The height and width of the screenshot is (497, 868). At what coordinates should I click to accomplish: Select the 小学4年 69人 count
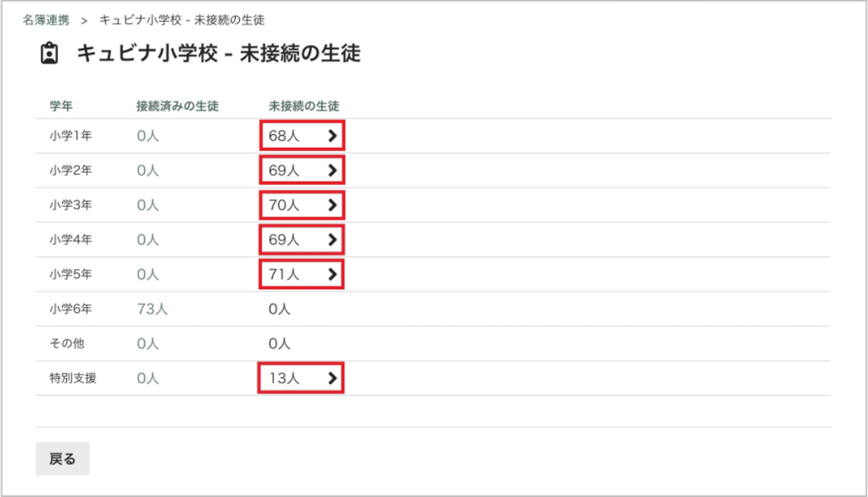click(284, 239)
